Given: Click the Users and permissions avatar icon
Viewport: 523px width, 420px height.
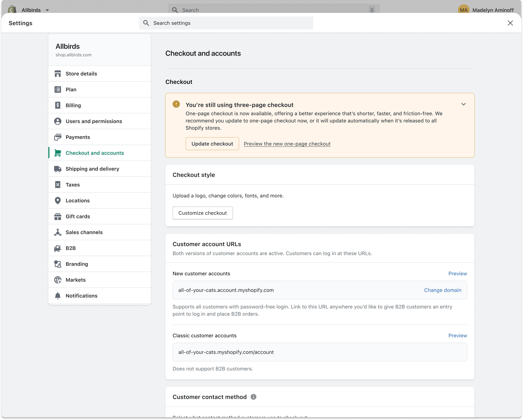Looking at the screenshot, I should pos(58,121).
